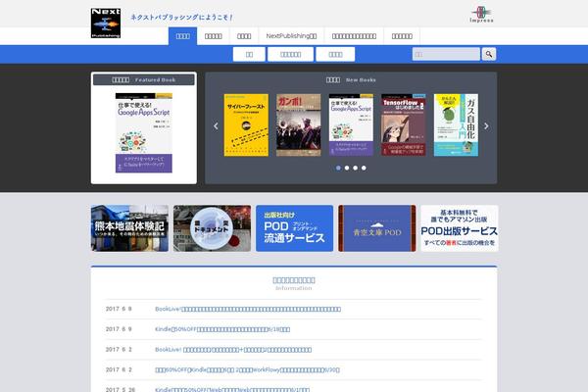Show next books with the right carousel arrow
588x392 pixels.
(x=486, y=126)
